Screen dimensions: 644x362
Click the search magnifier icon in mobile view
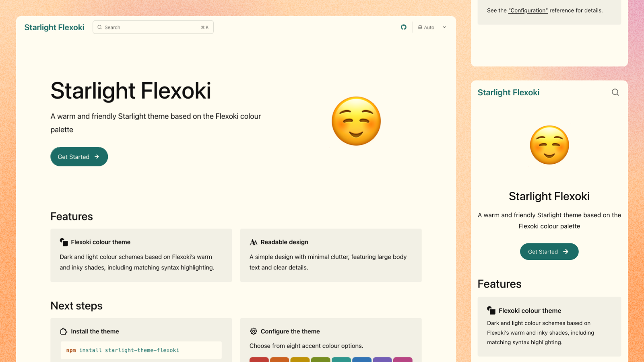point(615,92)
